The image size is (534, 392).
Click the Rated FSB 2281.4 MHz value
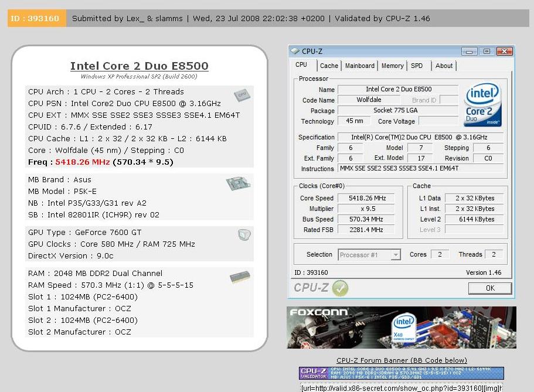click(x=366, y=230)
